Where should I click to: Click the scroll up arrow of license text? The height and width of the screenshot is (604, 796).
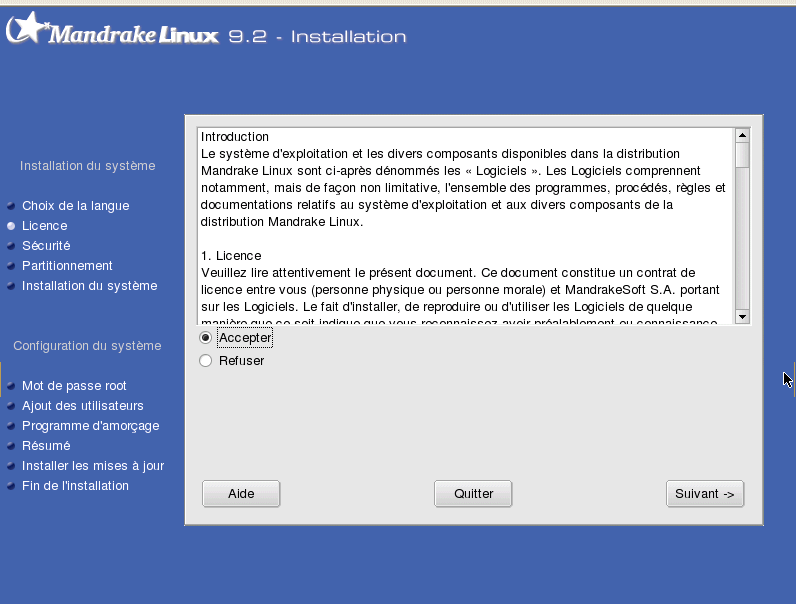pos(742,135)
